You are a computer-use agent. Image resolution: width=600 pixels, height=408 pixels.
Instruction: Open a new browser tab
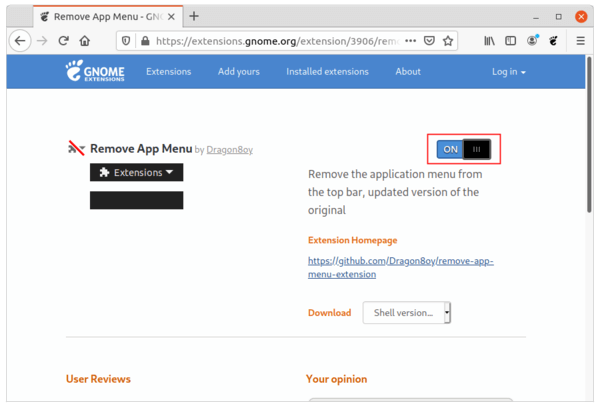pyautogui.click(x=194, y=16)
